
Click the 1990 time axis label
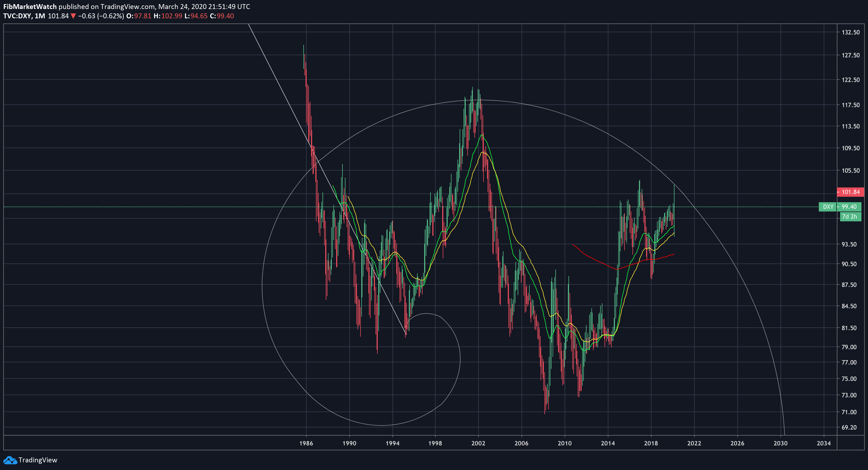tap(350, 443)
